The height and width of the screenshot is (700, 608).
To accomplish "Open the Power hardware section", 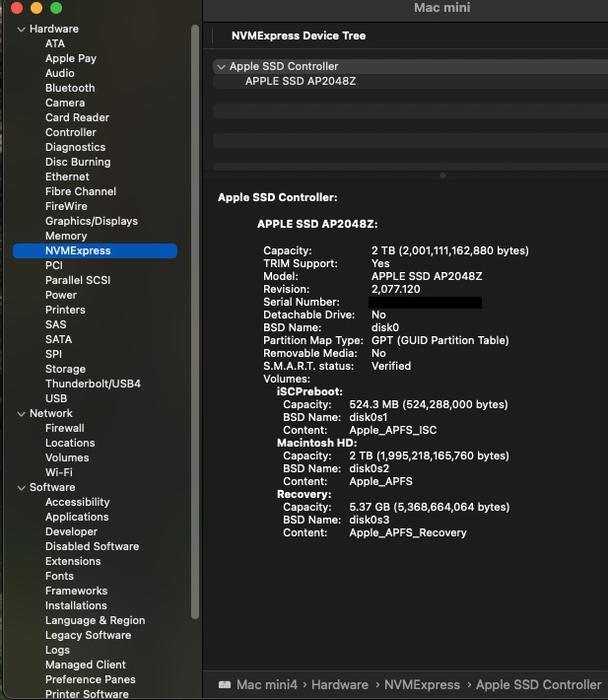I will click(61, 295).
